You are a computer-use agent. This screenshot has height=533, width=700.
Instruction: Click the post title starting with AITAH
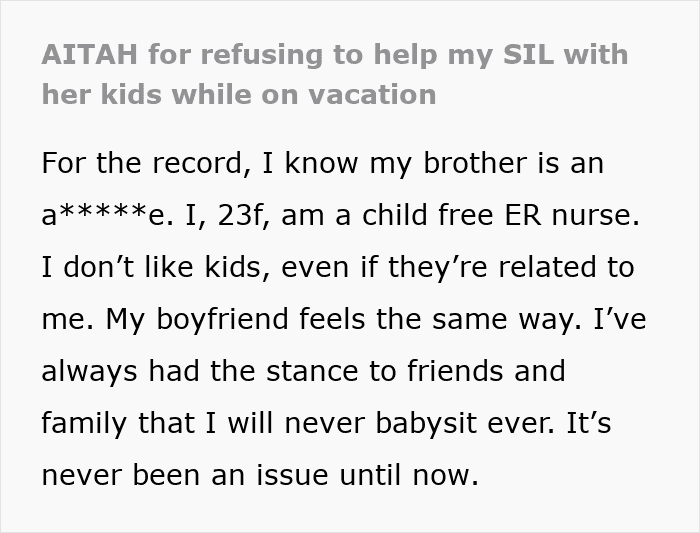[x=335, y=74]
